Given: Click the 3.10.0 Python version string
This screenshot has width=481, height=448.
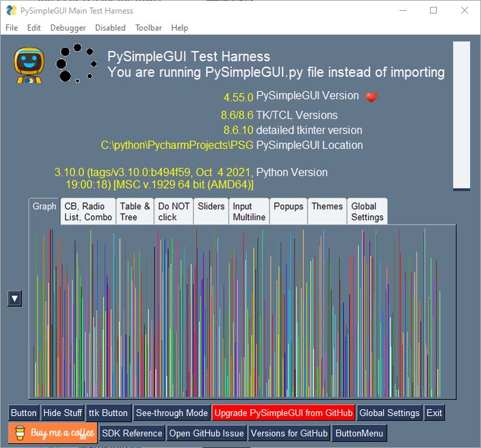Looking at the screenshot, I should pos(154,178).
